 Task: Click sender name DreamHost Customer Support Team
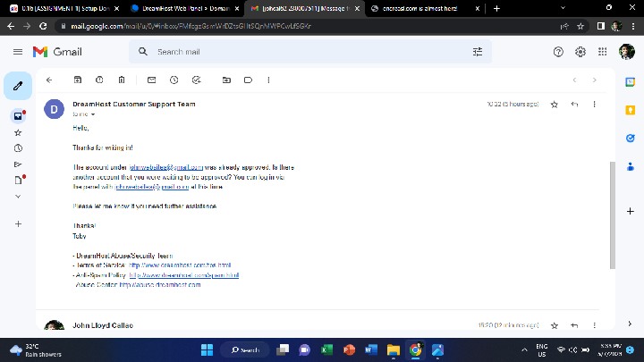134,105
